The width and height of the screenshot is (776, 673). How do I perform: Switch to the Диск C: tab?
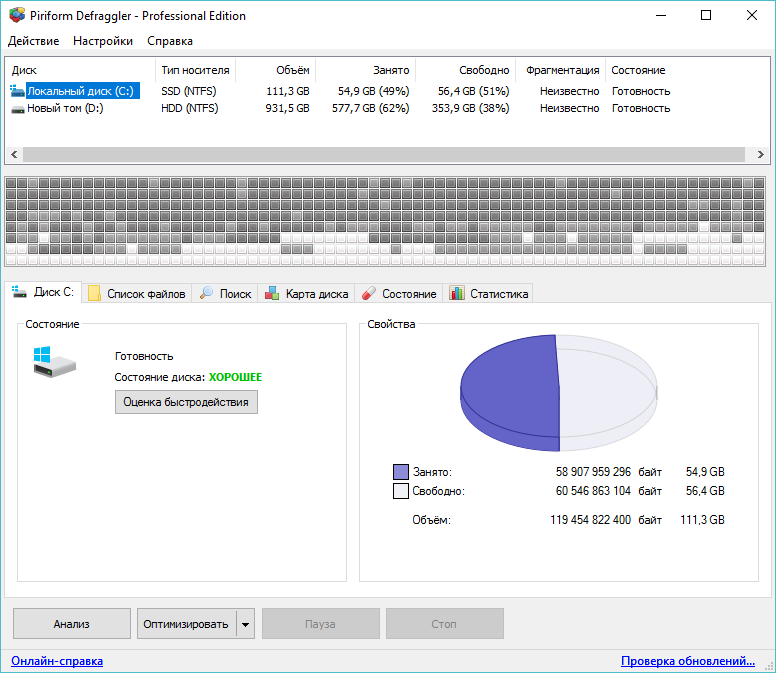pos(44,293)
